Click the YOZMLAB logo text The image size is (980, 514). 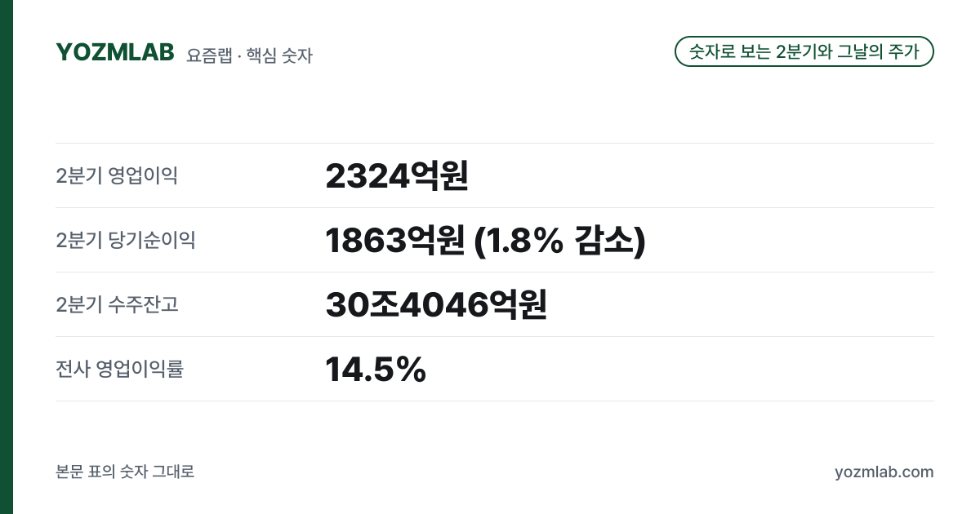click(115, 52)
